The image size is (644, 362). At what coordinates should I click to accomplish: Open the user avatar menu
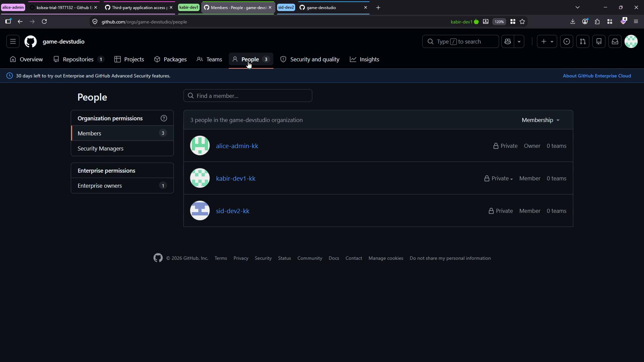coord(631,42)
